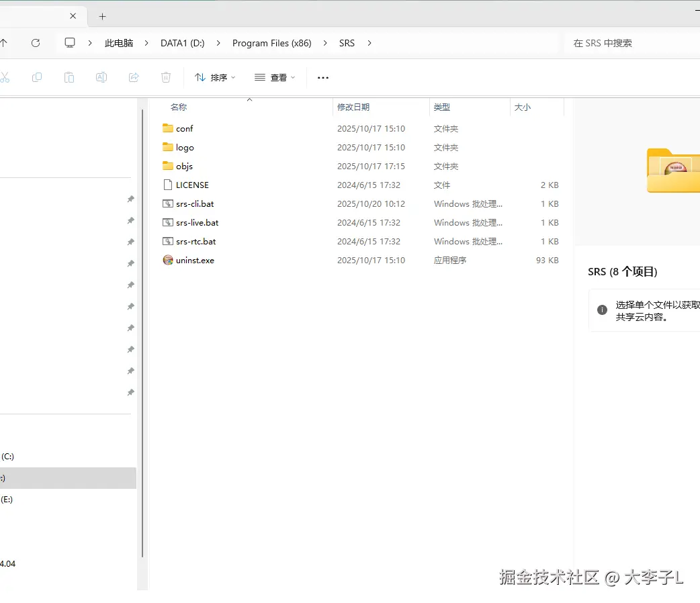
Task: Click the computer icon in address bar
Action: (x=70, y=43)
